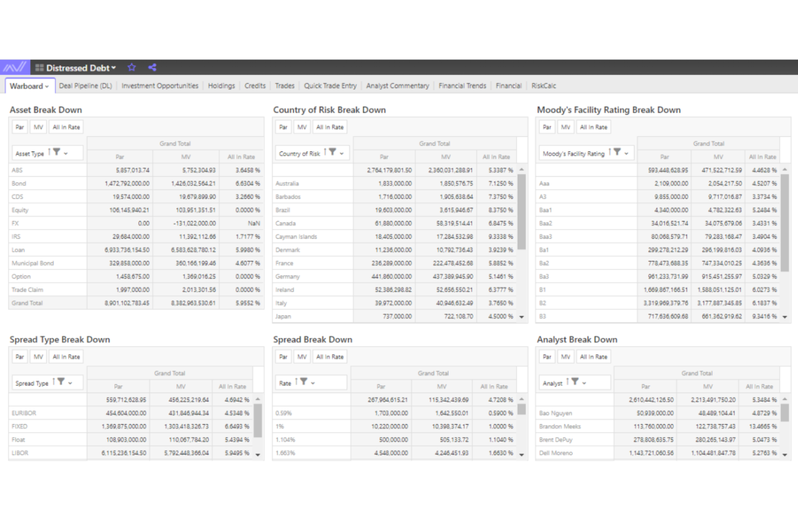
Task: Open Investment Opportunities tab
Action: (160, 86)
